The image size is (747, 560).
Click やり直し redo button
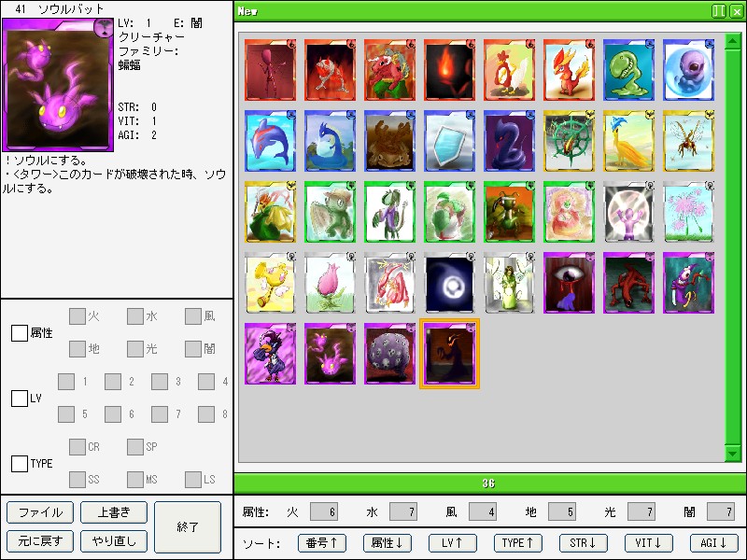click(x=114, y=541)
